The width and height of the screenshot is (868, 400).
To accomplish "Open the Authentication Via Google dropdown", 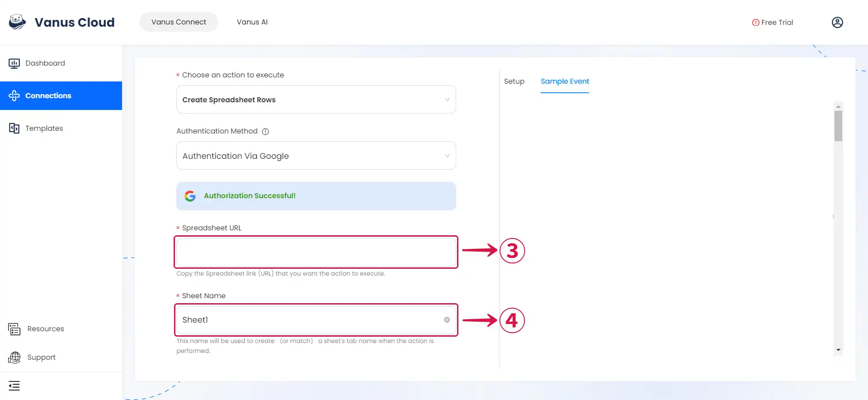I will 316,156.
